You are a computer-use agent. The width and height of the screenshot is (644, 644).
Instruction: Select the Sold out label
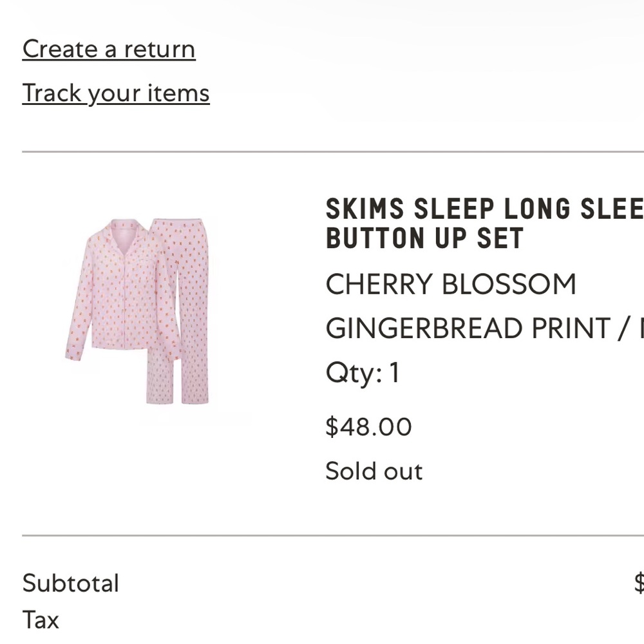(374, 471)
